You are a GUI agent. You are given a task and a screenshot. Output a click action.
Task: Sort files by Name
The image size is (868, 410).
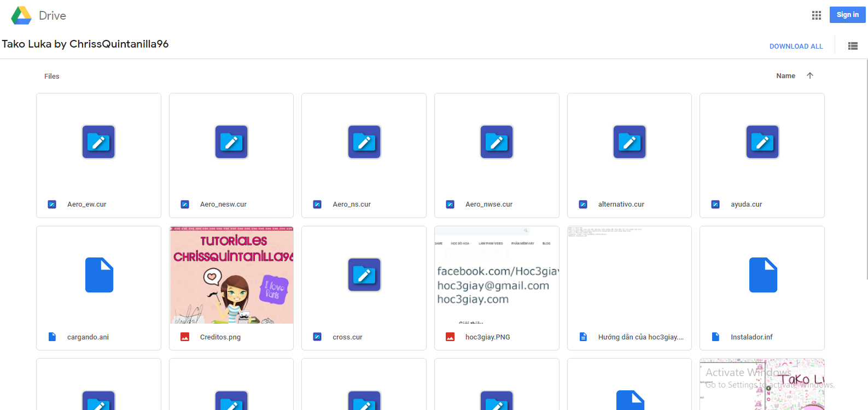[785, 76]
